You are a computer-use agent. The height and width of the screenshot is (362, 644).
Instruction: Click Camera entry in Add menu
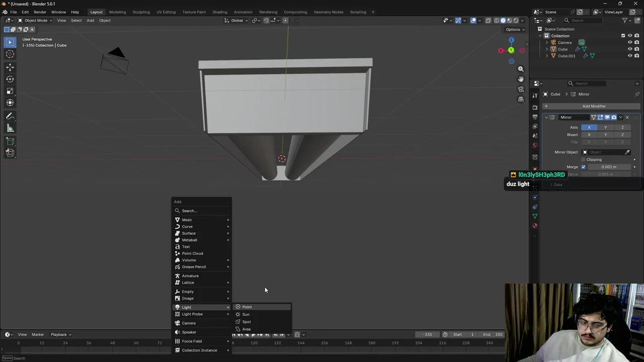[201, 323]
